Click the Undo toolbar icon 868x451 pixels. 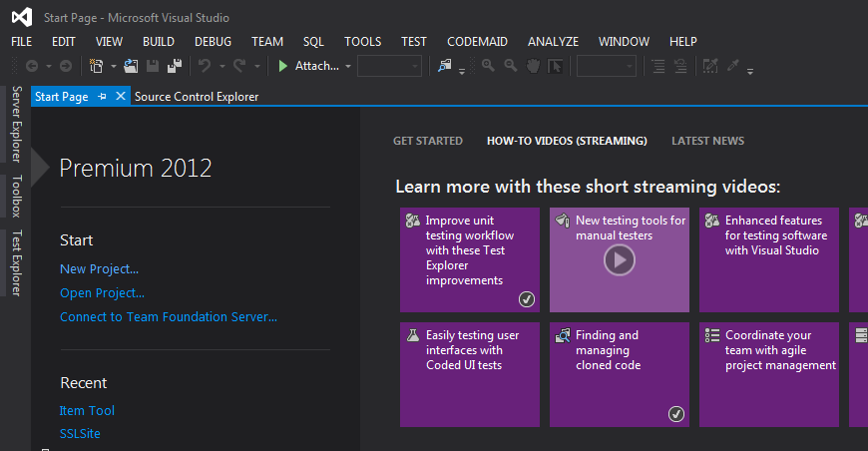pos(205,67)
